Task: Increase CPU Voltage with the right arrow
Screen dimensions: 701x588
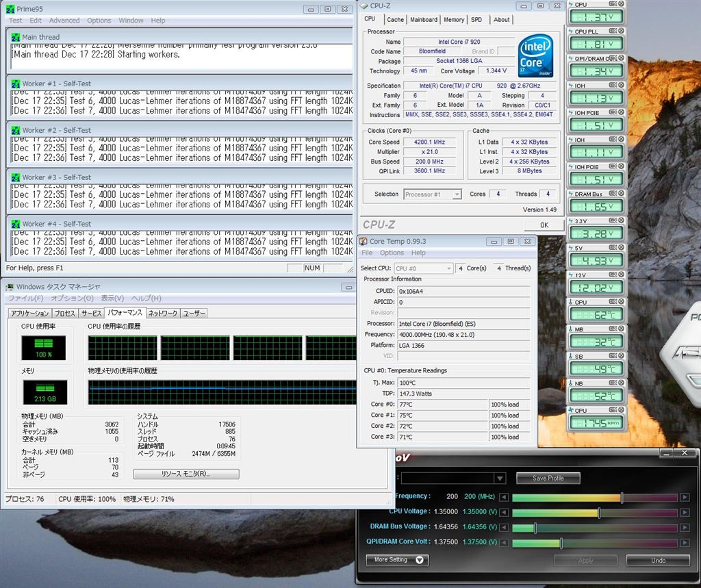Action: pos(684,513)
